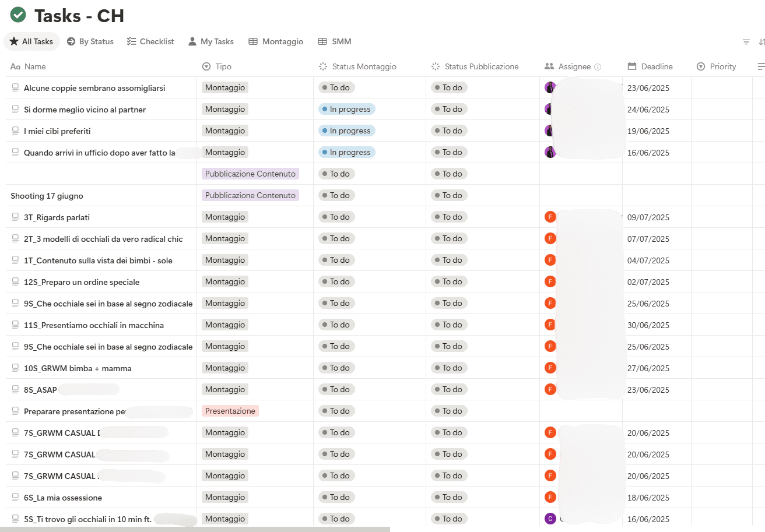The image size is (765, 532).
Task: Click the spinner icon on Status Montaggio header
Action: pos(323,66)
